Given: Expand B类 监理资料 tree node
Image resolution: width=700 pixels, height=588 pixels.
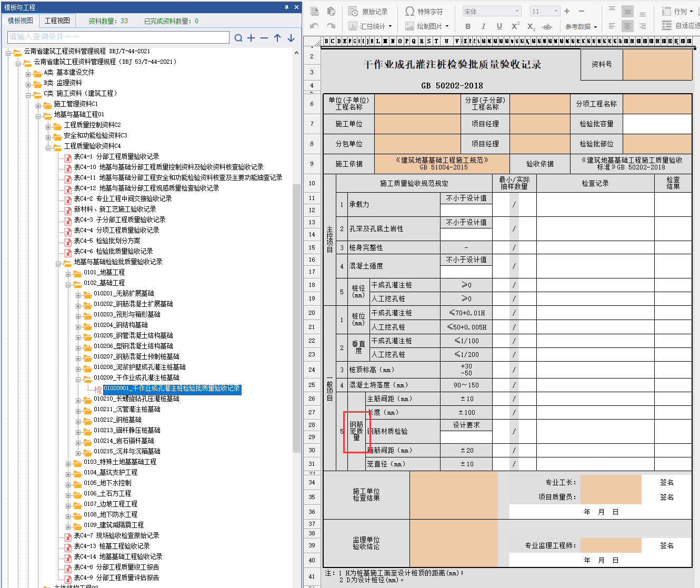Looking at the screenshot, I should tap(28, 85).
